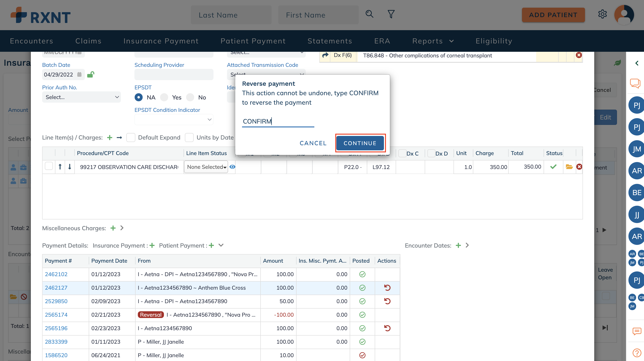Add an insurance payment
Image resolution: width=644 pixels, height=361 pixels.
[152, 245]
